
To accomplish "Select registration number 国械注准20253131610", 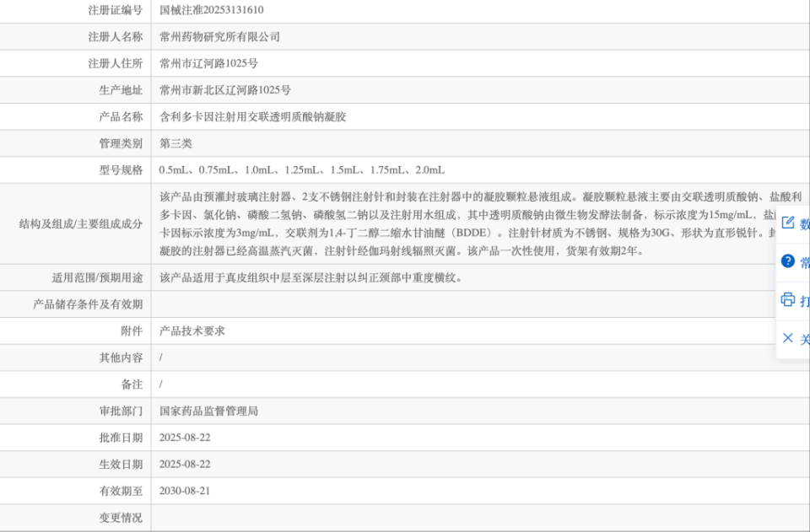I will [x=211, y=10].
